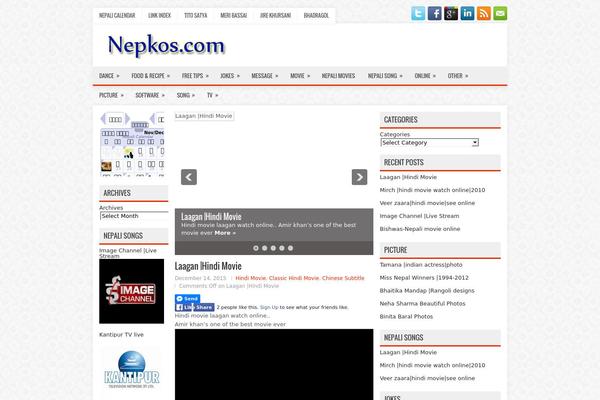
Task: Expand the Online menu
Action: pyautogui.click(x=425, y=76)
